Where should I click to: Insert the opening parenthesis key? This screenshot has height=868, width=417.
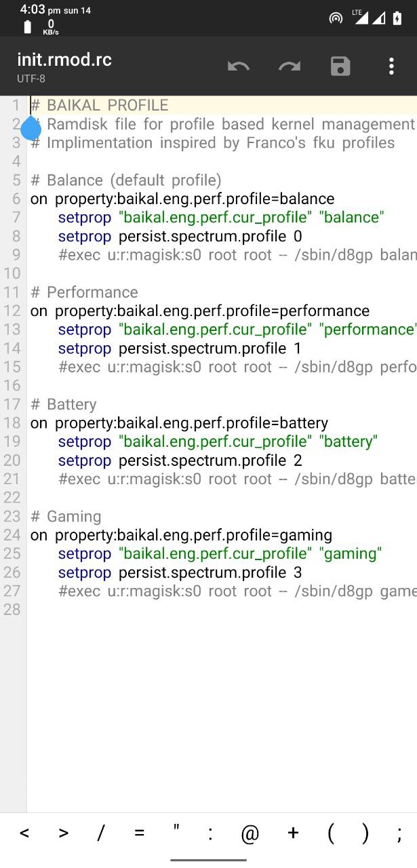click(331, 833)
